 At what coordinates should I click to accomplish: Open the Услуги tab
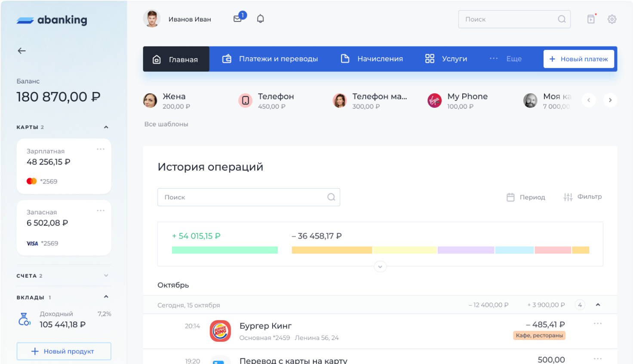(x=446, y=59)
